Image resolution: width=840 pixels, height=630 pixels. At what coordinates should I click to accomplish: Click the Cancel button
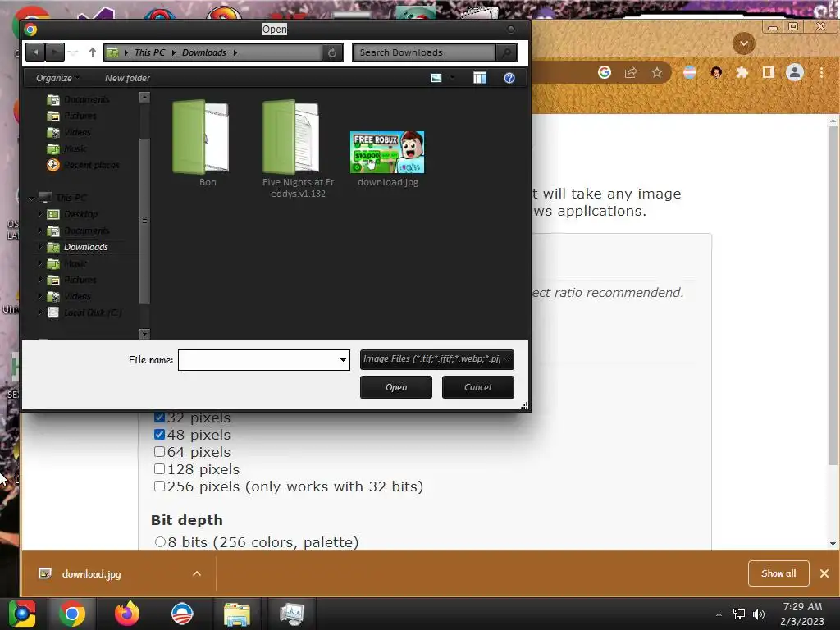pyautogui.click(x=478, y=387)
